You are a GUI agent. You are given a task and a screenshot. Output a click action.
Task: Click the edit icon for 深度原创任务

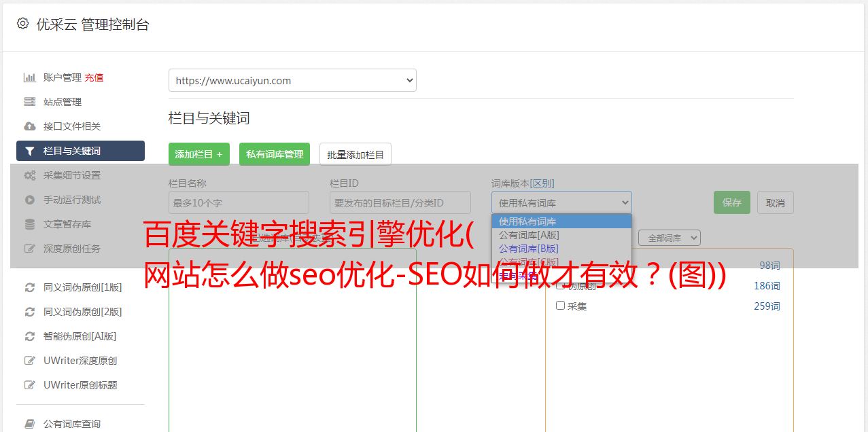point(29,249)
